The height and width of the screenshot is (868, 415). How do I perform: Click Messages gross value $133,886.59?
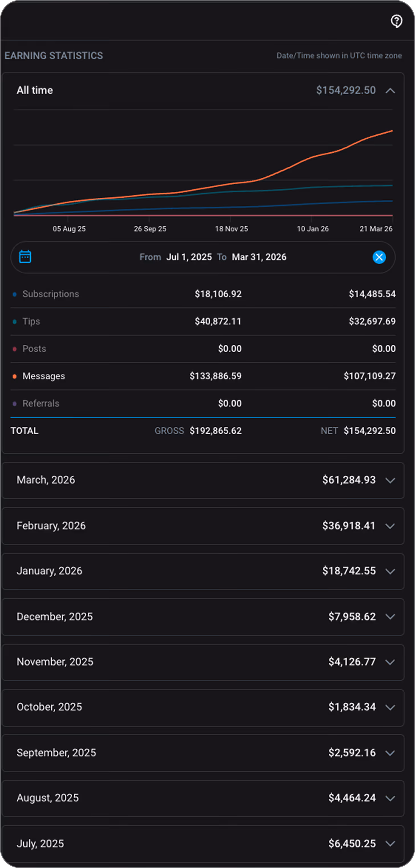point(215,376)
